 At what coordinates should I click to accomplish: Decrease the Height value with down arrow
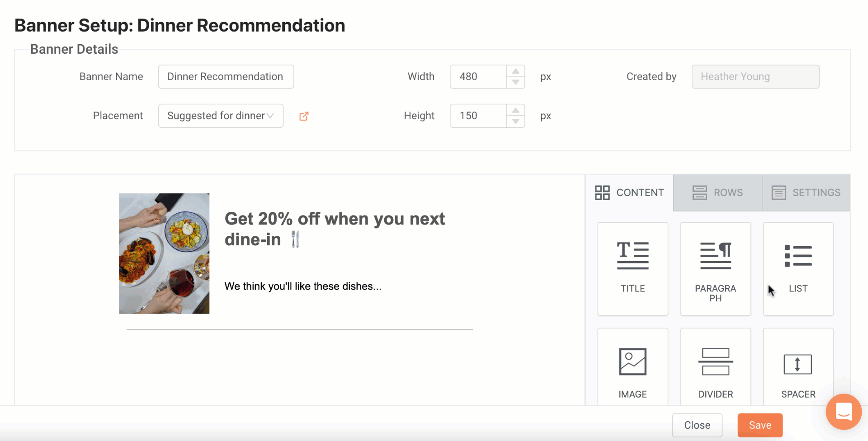pyautogui.click(x=516, y=122)
